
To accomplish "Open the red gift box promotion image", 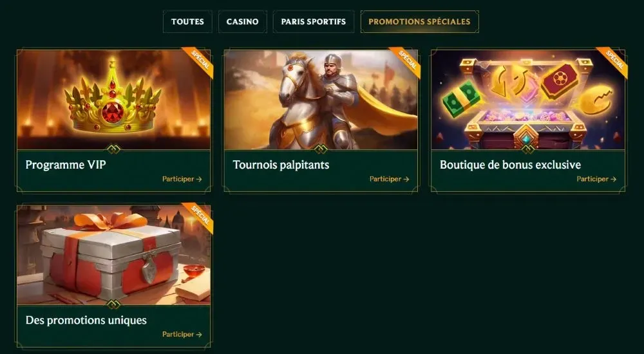I will (114, 255).
